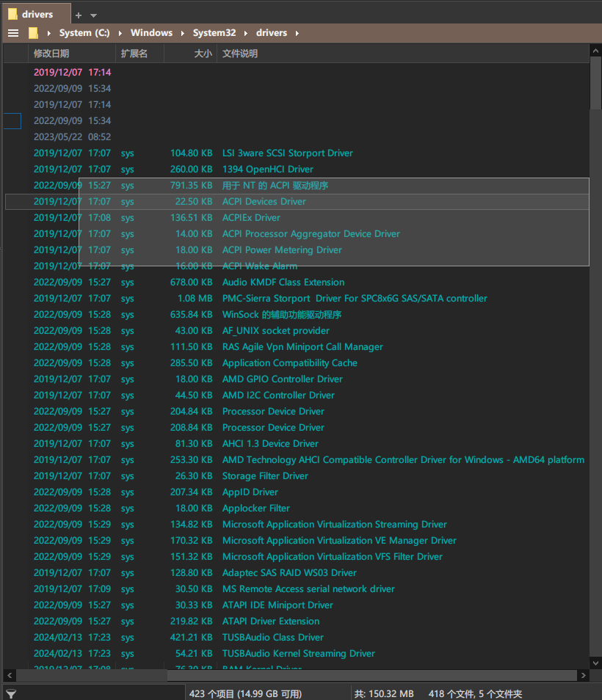This screenshot has height=700, width=602.
Task: Select the AMD GPIO Controller Driver row
Action: pyautogui.click(x=282, y=379)
